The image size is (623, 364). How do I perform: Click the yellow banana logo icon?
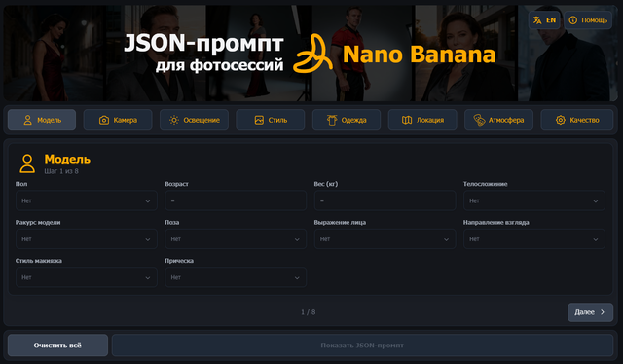point(312,54)
